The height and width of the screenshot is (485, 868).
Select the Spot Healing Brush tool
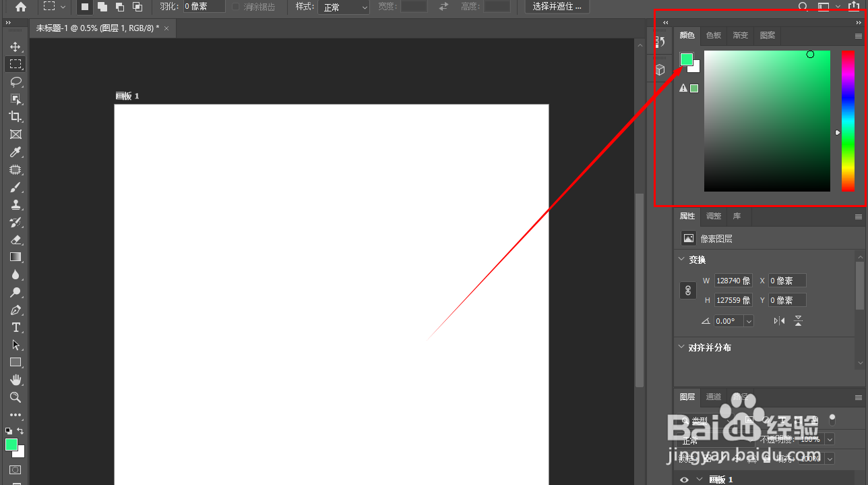15,169
